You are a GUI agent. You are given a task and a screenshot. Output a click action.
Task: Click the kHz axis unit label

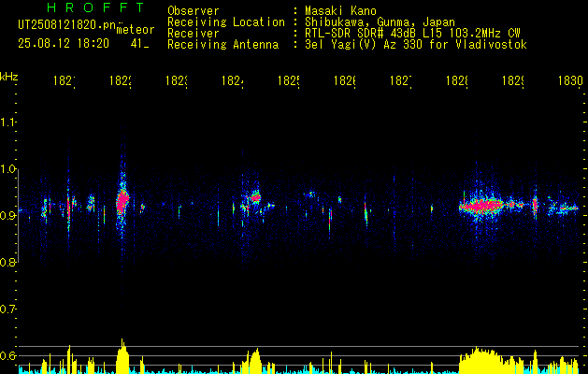click(x=9, y=77)
